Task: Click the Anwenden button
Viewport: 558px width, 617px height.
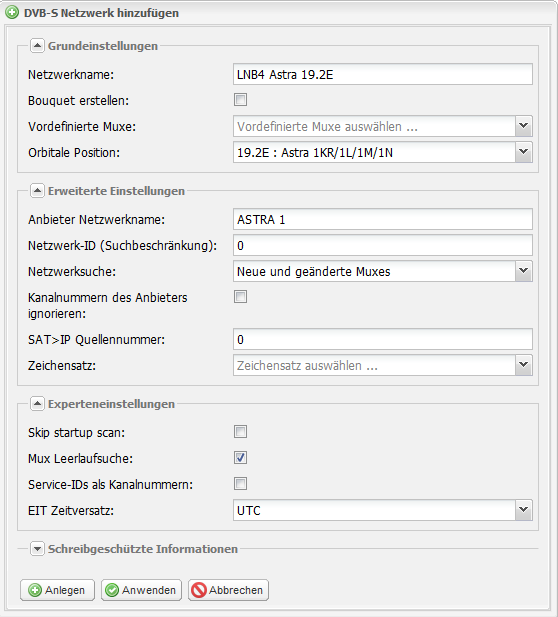Action: [141, 590]
